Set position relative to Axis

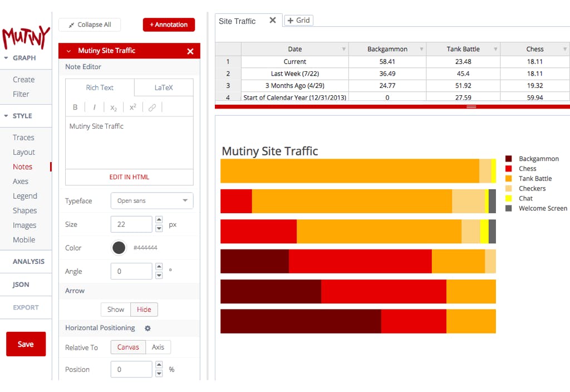(158, 347)
